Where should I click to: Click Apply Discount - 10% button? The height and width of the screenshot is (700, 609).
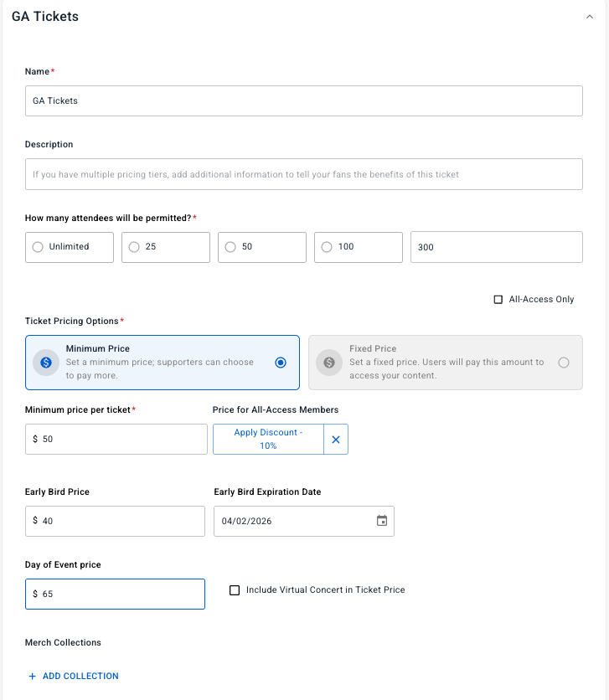click(x=268, y=439)
